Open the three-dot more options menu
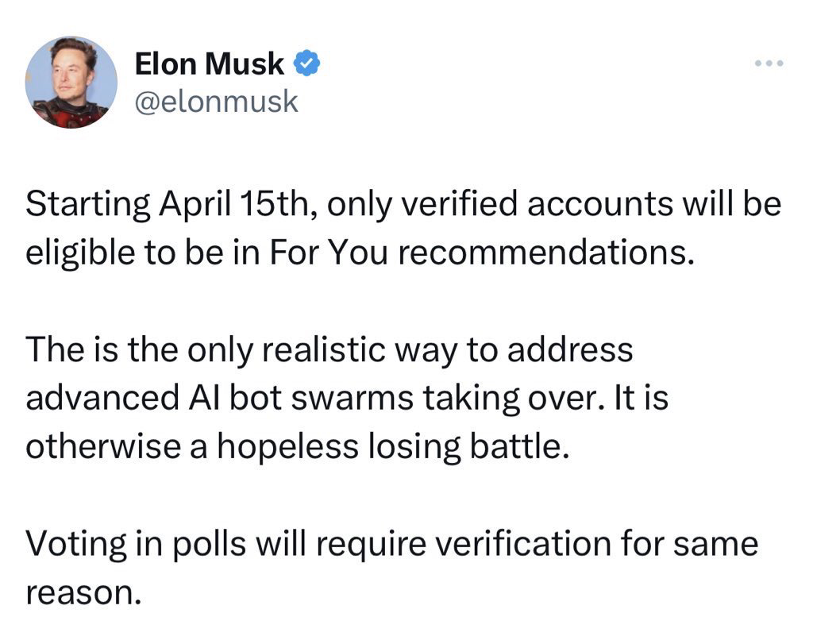This screenshot has height=644, width=813. coord(769,63)
